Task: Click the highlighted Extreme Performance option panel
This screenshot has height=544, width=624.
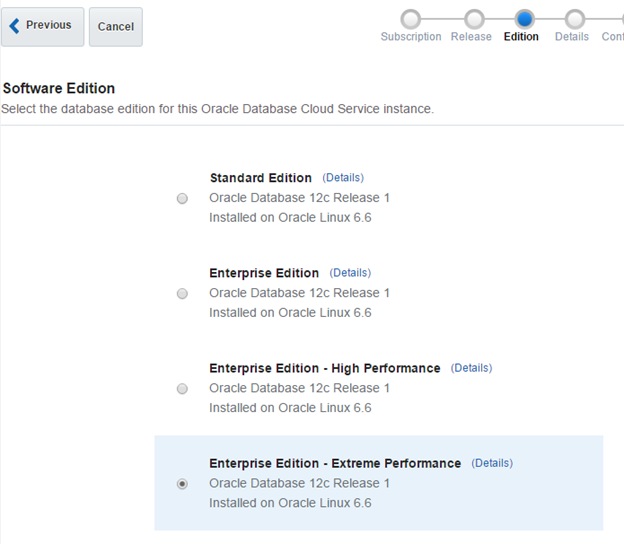Action: pos(379,483)
